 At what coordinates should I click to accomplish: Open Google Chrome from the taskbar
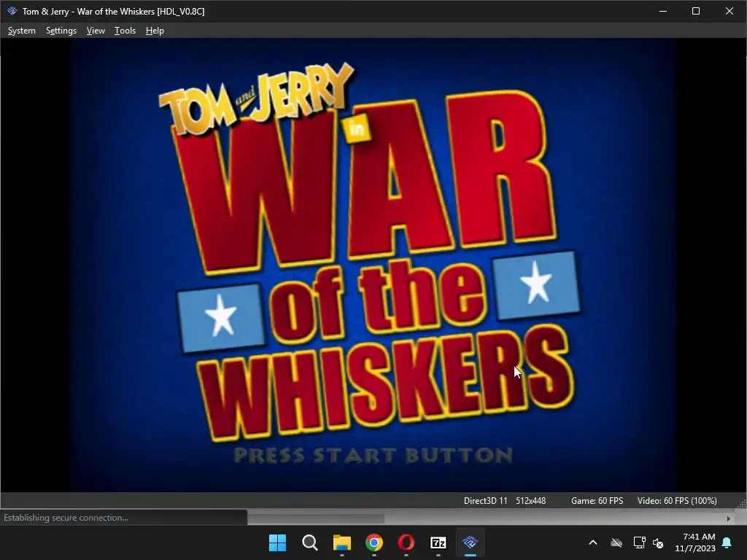[374, 542]
